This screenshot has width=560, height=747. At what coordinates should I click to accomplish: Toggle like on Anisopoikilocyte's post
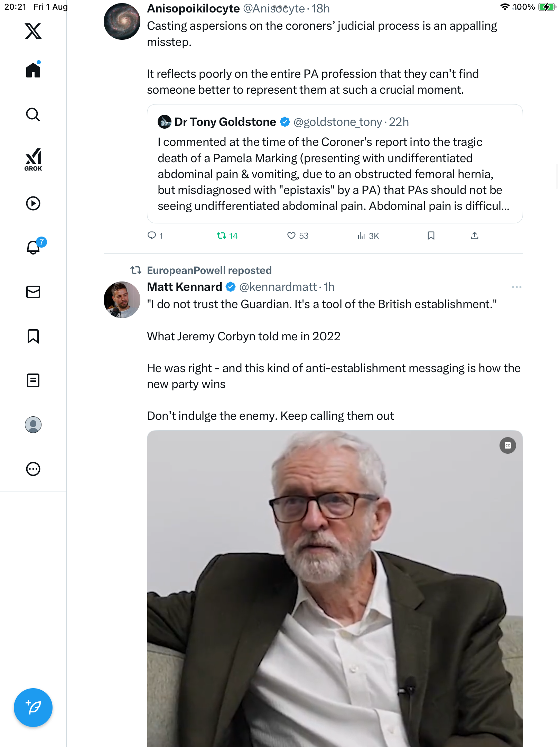[x=291, y=236]
